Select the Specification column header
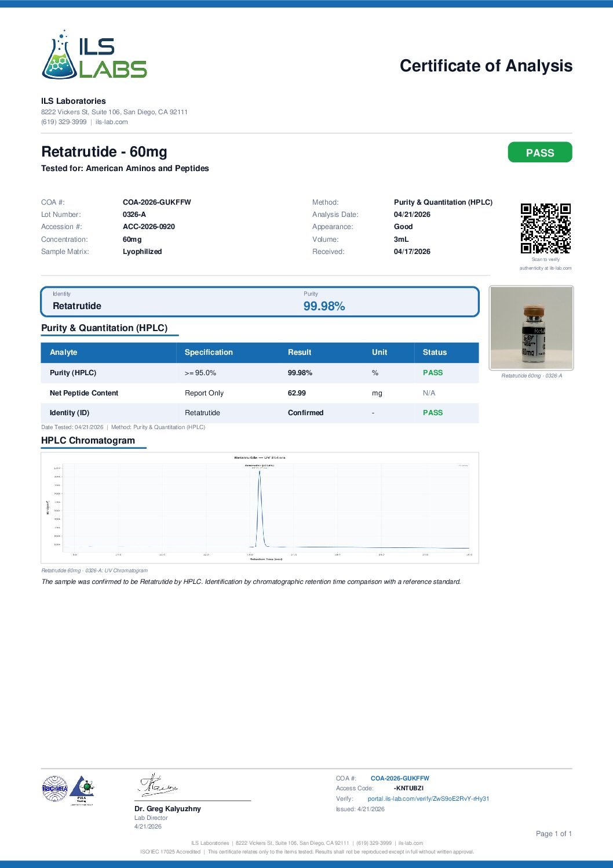This screenshot has height=868, width=613. [x=209, y=352]
